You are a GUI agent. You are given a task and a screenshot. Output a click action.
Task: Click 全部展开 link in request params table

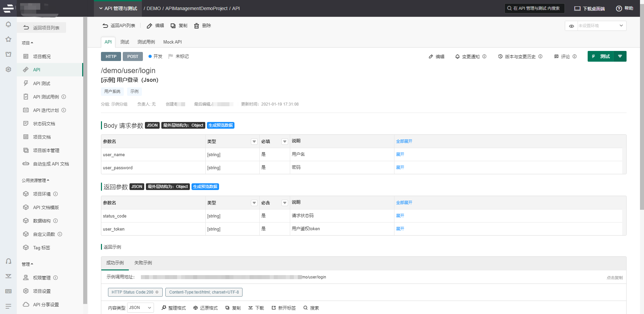(404, 141)
